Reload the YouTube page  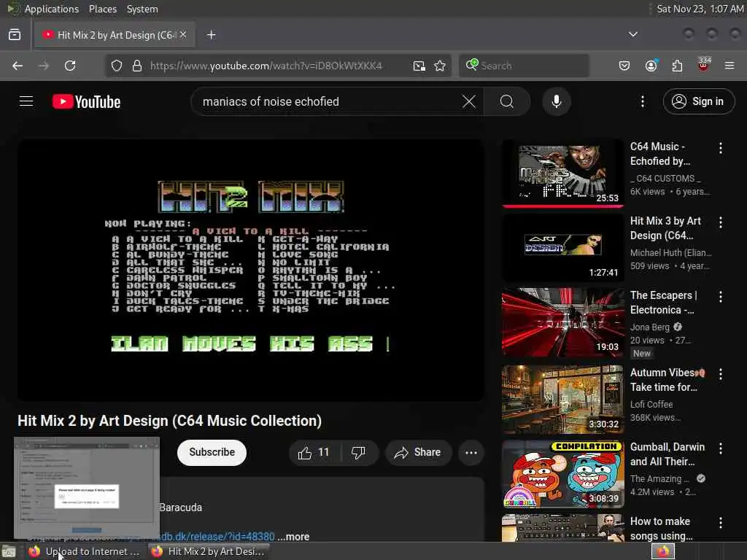click(x=70, y=66)
